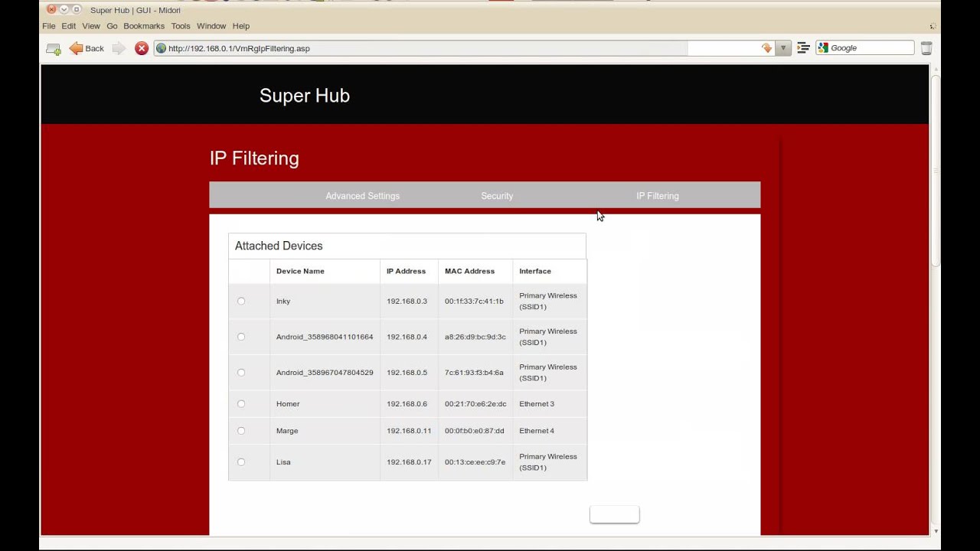Click the news feed icon in address bar
The width and height of the screenshot is (980, 551).
click(x=766, y=48)
